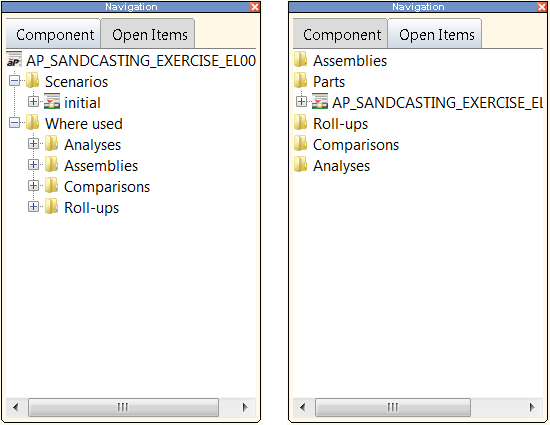Expand AP_SANDCASTING_EXERCISE part in right panel
This screenshot has height=425, width=550.
click(x=301, y=102)
